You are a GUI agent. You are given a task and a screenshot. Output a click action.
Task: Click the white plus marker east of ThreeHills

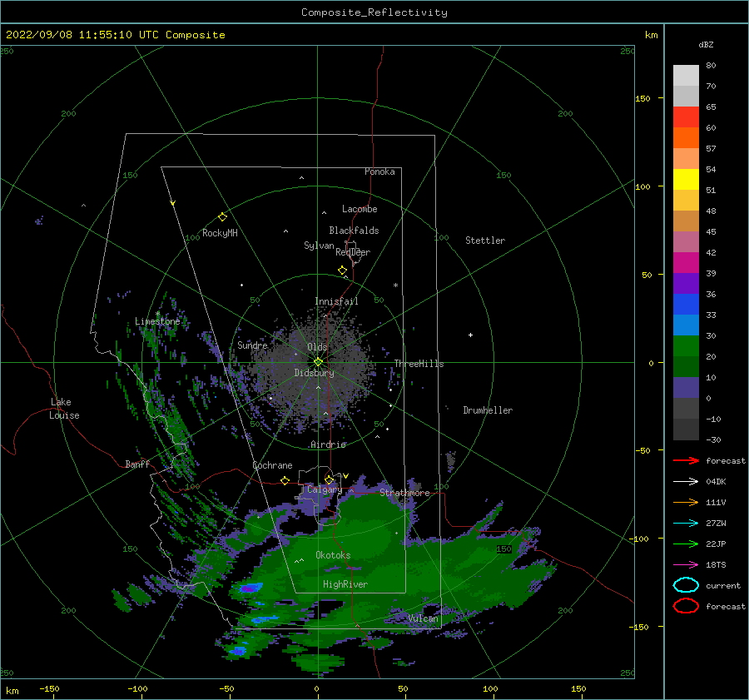[470, 335]
